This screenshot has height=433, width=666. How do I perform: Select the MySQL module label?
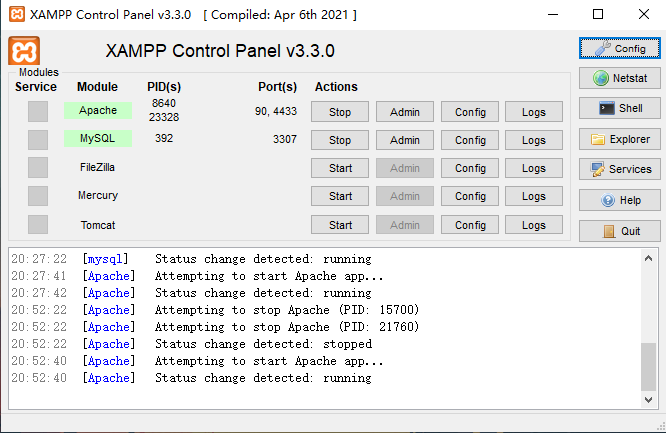tap(98, 139)
